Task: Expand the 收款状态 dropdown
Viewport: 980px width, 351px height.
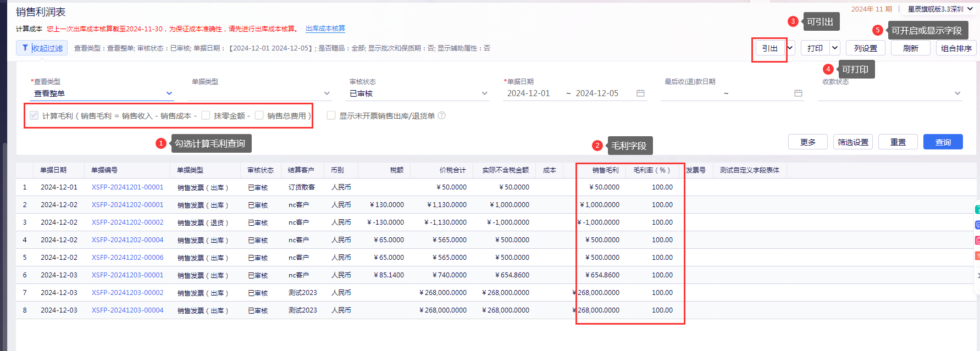Action: pos(890,93)
